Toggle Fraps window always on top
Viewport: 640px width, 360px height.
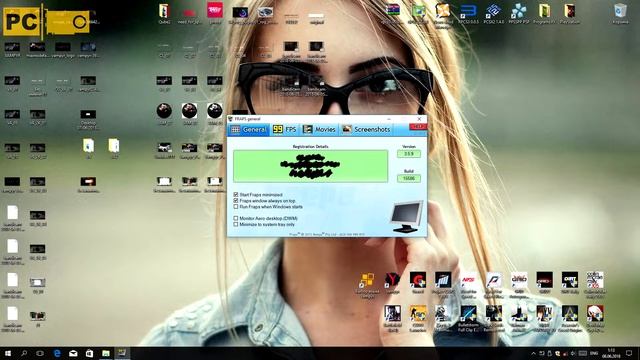(236, 201)
